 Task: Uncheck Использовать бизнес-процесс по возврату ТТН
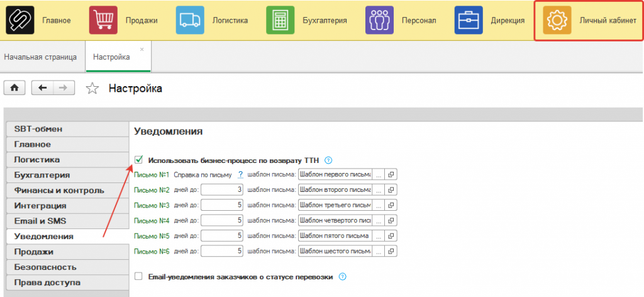(x=138, y=160)
